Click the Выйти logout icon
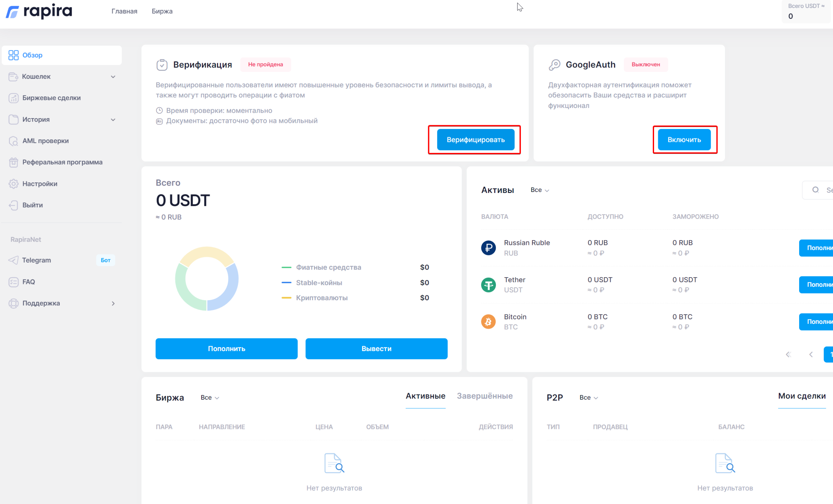This screenshot has width=833, height=504. pos(13,205)
